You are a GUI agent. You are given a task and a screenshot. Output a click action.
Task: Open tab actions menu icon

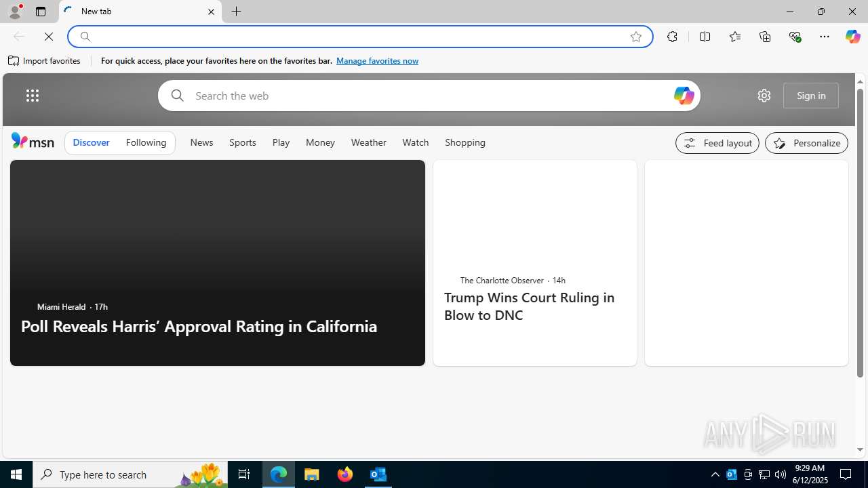point(41,12)
